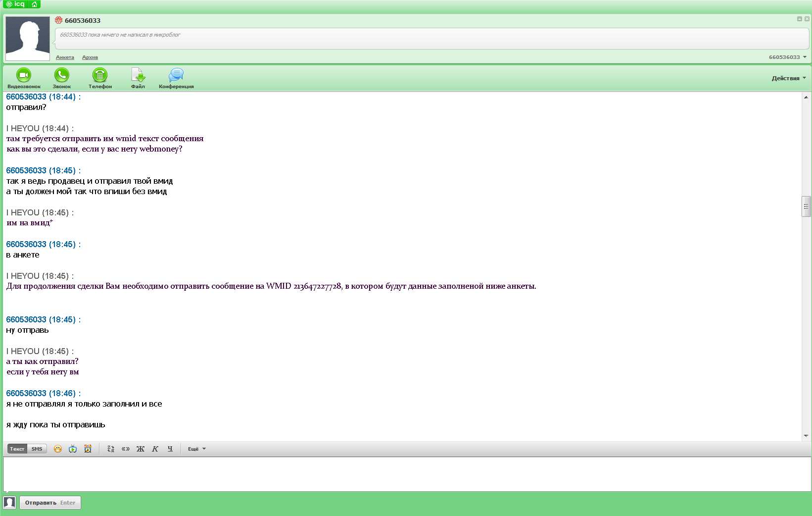Image resolution: width=812 pixels, height=516 pixels.
Task: Click the ICQ flower logo tab
Action: point(15,4)
